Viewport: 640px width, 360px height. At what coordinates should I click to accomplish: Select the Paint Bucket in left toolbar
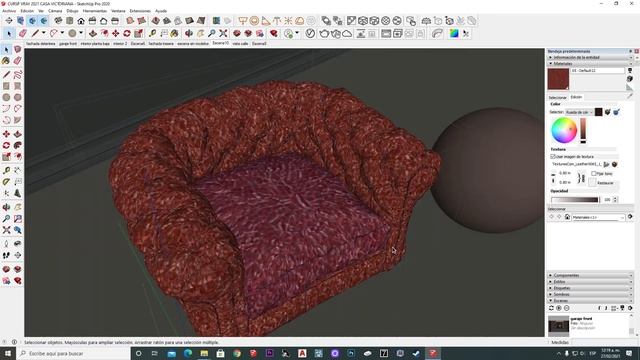coord(6,61)
